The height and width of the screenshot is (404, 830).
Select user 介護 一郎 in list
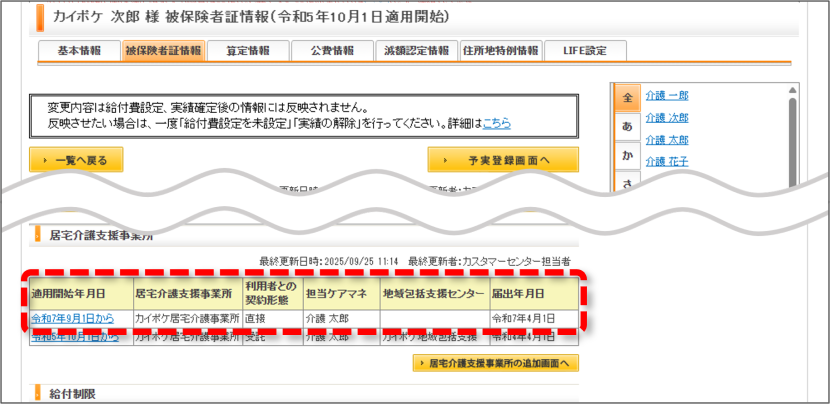[667, 96]
